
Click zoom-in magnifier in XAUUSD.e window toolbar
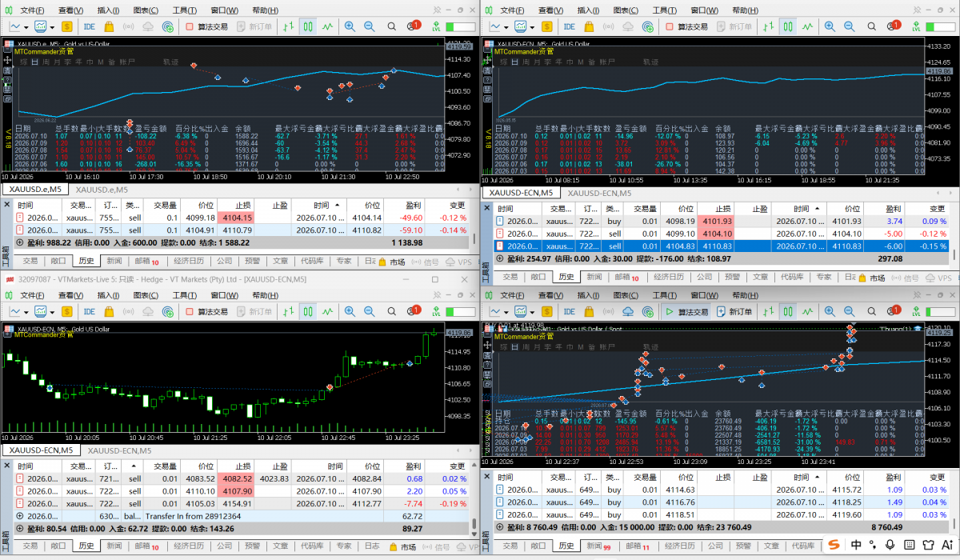(350, 26)
